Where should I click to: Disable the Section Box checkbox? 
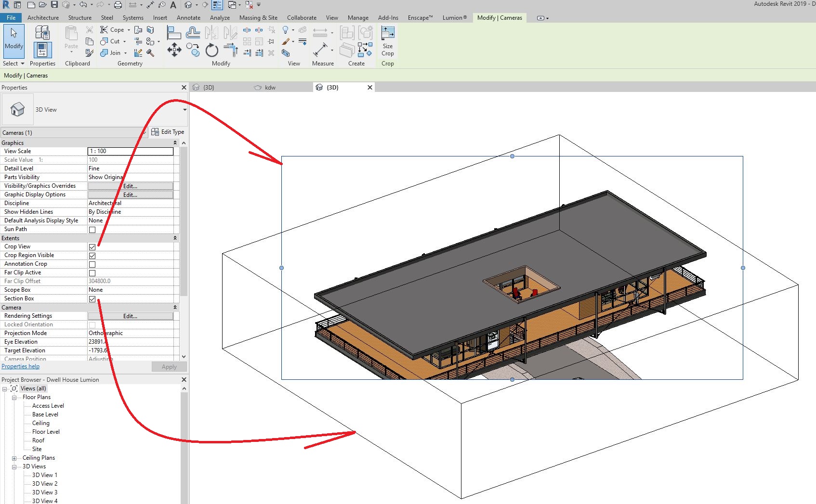coord(92,299)
